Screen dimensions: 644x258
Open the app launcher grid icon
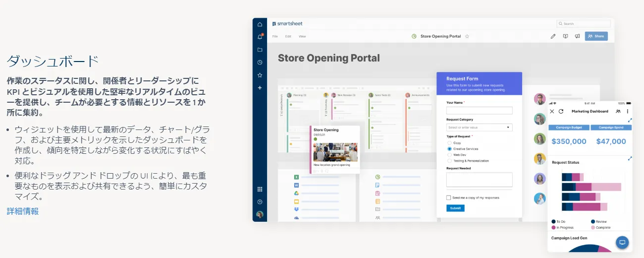[260, 189]
